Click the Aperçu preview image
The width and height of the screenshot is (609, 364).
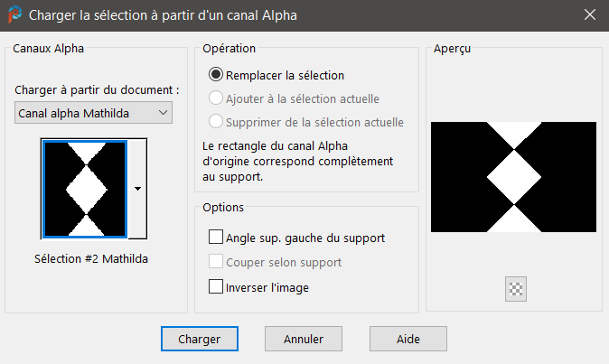point(513,177)
